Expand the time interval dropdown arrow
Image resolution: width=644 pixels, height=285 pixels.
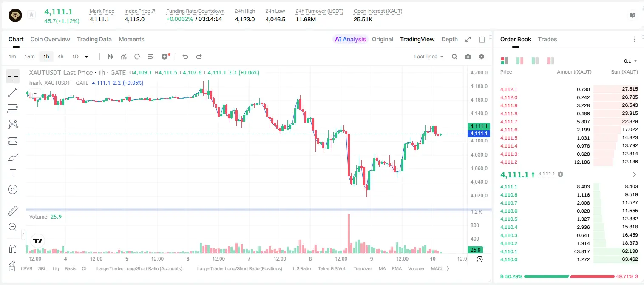[86, 57]
